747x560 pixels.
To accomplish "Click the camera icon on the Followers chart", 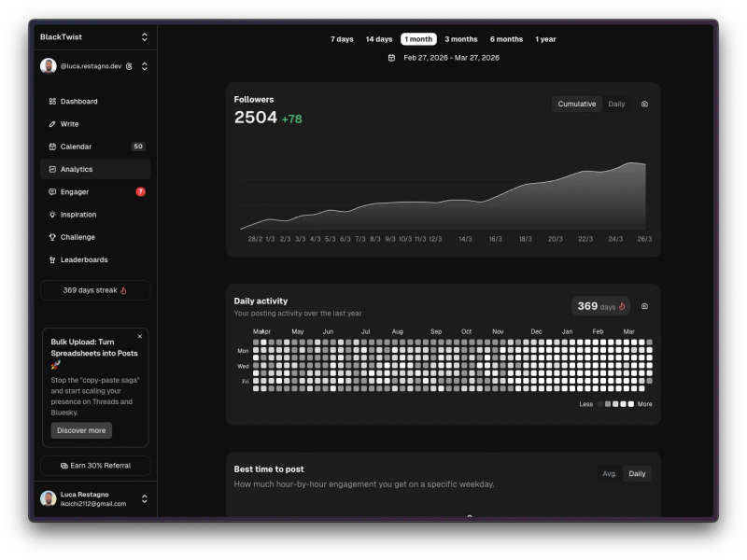I will [x=644, y=104].
